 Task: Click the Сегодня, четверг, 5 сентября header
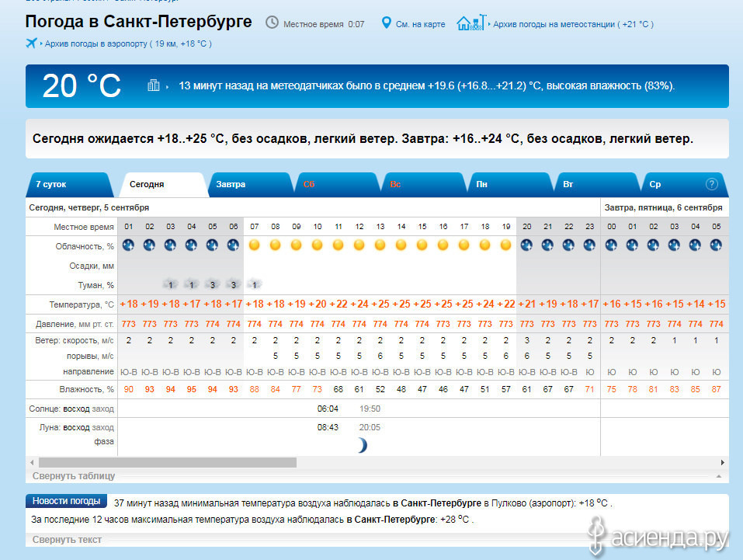coord(89,207)
